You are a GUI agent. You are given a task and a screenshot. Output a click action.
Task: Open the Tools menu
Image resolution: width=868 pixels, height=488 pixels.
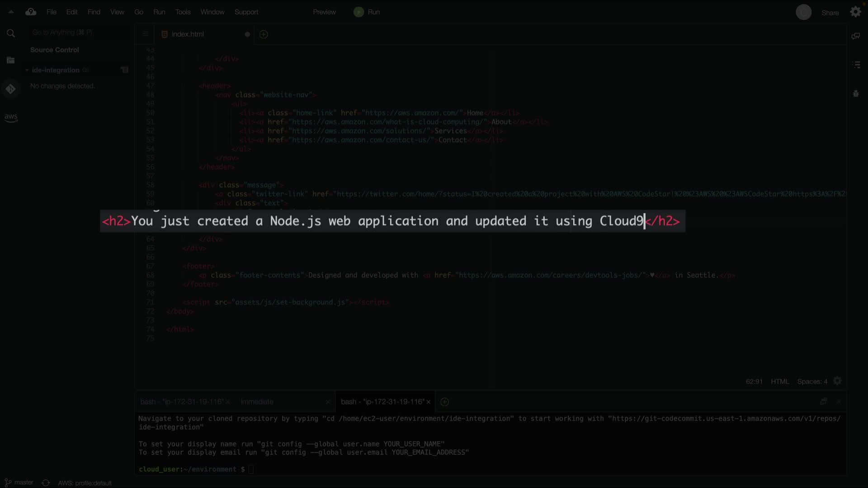[x=183, y=12]
